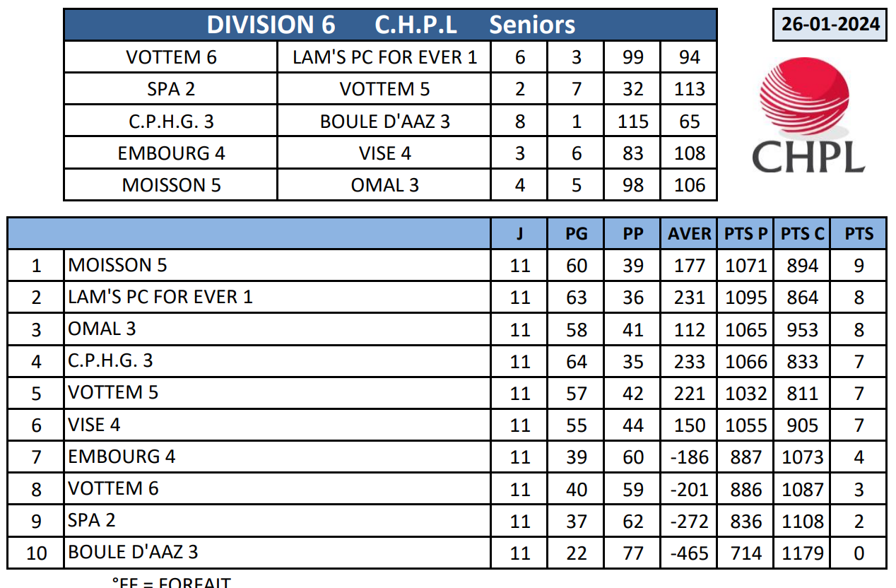Select rank number 10 in standings
Image resolution: width=896 pixels, height=588 pixels.
[36, 553]
